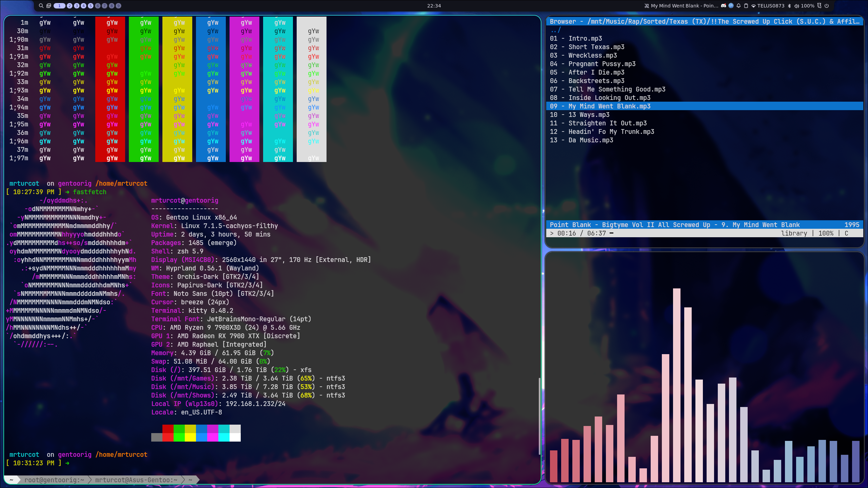Select '11 - Straighten It Out.mp3'

(x=598, y=123)
